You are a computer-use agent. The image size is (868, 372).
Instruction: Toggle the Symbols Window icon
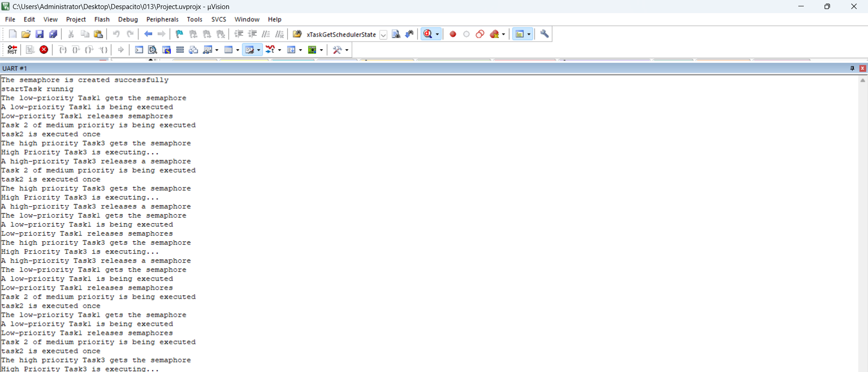click(x=166, y=50)
